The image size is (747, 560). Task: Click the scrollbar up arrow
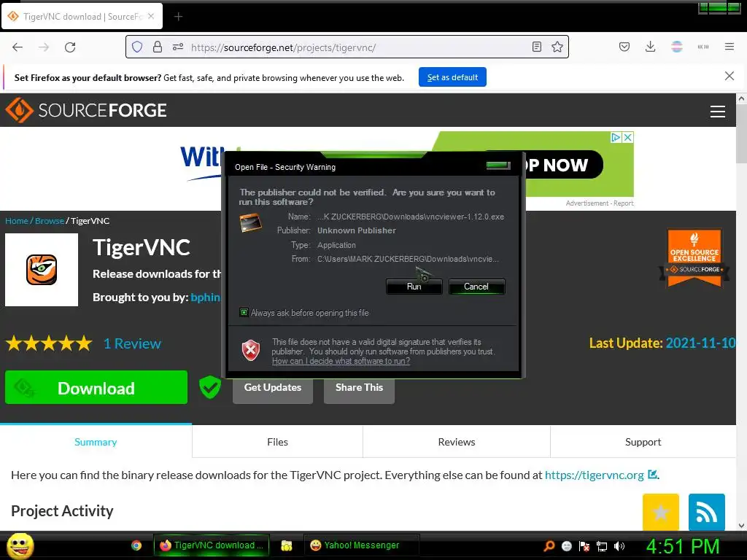click(741, 98)
